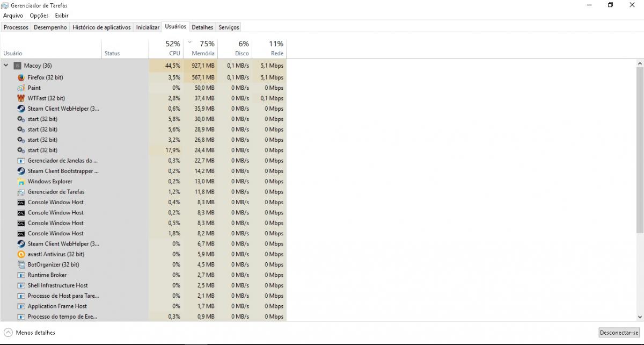
Task: Select the WTFast (32 bit) icon
Action: [20, 98]
